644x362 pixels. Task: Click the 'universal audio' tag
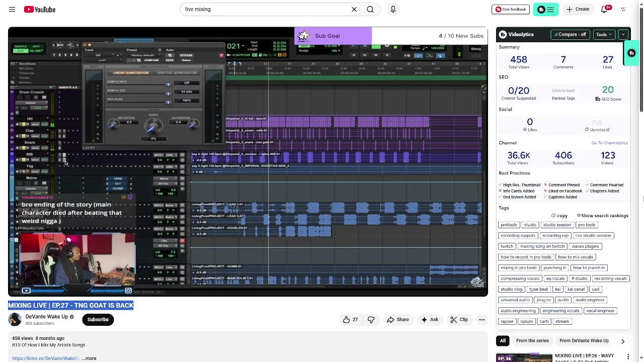[x=515, y=300]
